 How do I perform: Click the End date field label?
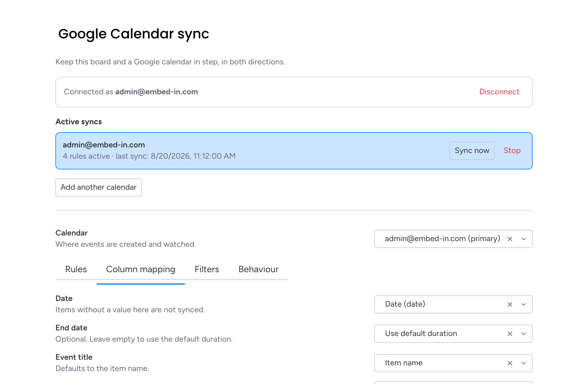tap(72, 328)
